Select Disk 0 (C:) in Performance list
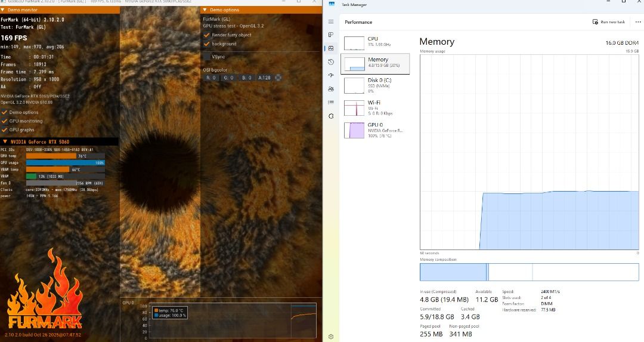 [375, 85]
